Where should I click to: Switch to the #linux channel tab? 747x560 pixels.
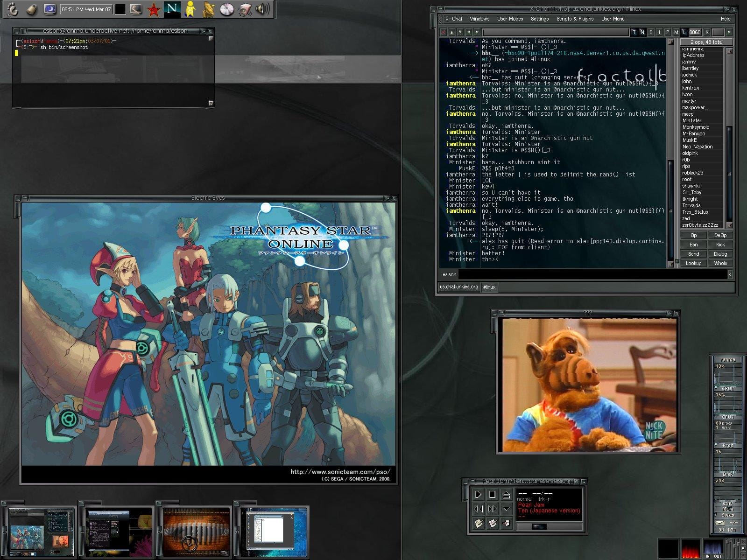[489, 287]
